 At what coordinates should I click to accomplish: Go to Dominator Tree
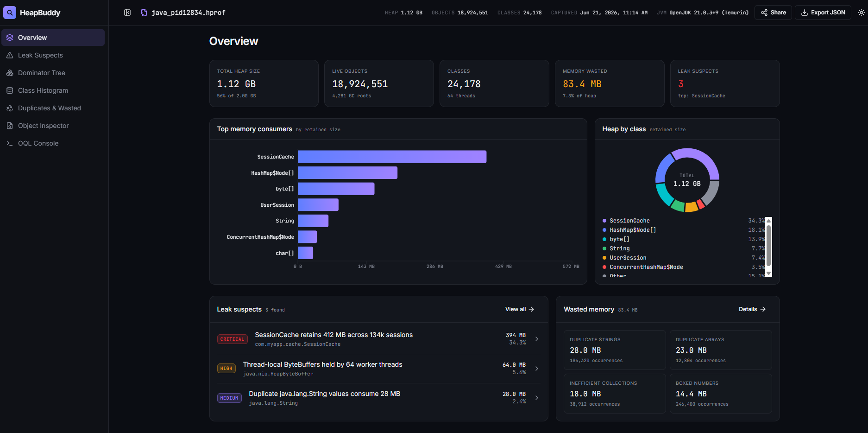pyautogui.click(x=53, y=73)
